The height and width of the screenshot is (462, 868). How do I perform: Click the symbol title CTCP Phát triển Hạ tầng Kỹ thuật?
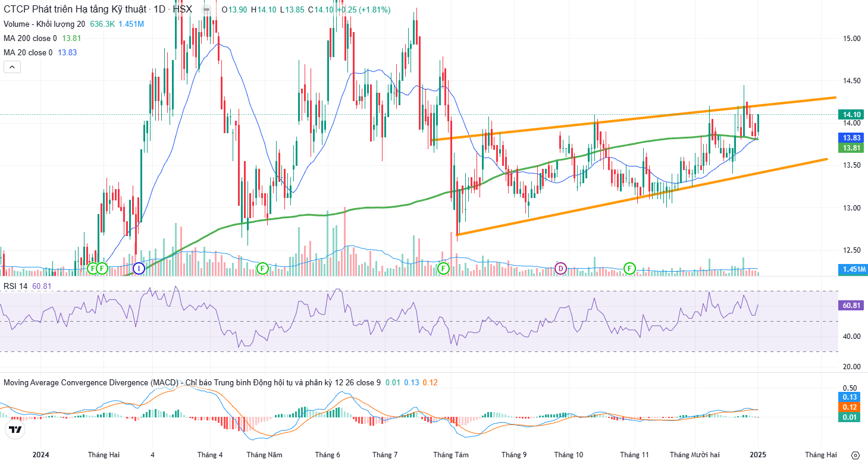click(x=75, y=10)
